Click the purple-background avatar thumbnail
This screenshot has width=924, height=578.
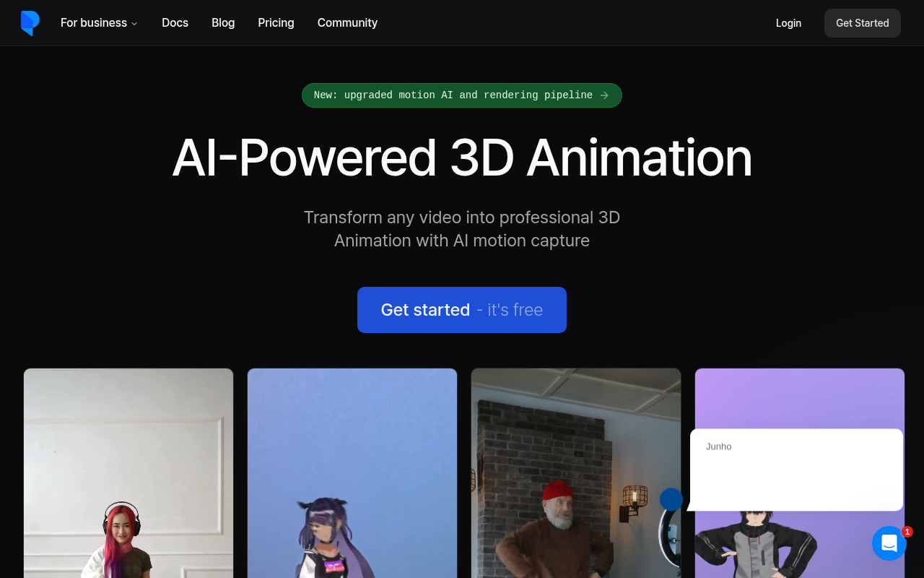pos(799,549)
